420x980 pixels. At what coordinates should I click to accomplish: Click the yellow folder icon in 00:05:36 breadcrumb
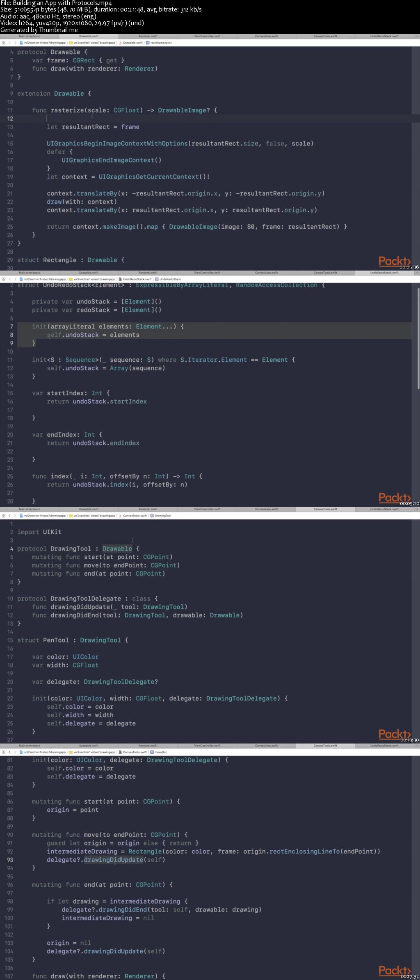[71, 43]
